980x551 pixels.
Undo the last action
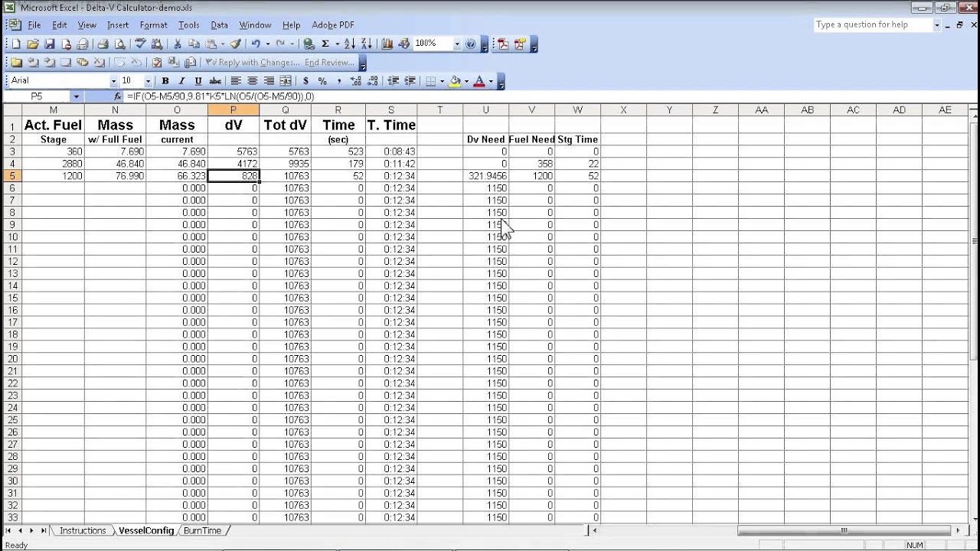pos(256,44)
